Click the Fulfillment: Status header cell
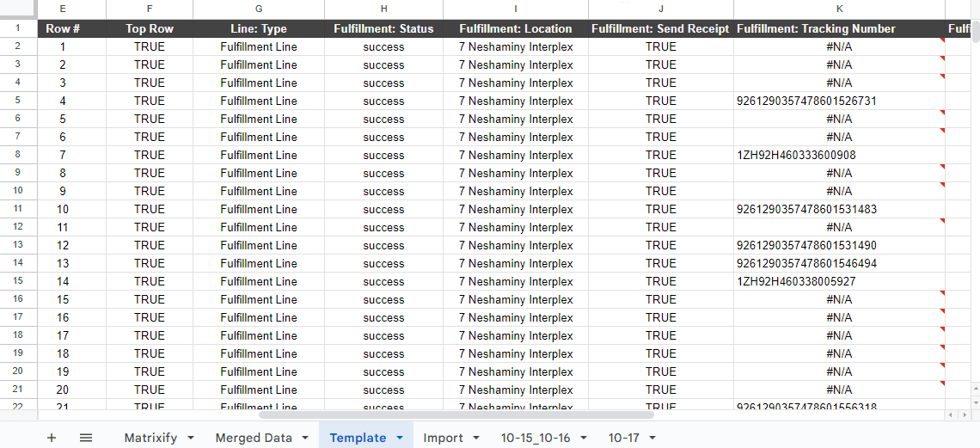980x448 pixels. coord(383,28)
